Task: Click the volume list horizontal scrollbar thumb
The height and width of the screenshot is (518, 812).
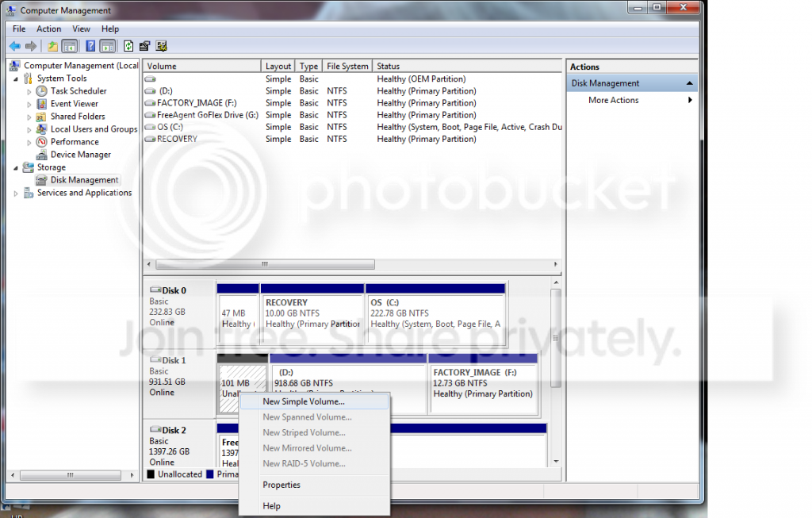Action: (x=265, y=264)
